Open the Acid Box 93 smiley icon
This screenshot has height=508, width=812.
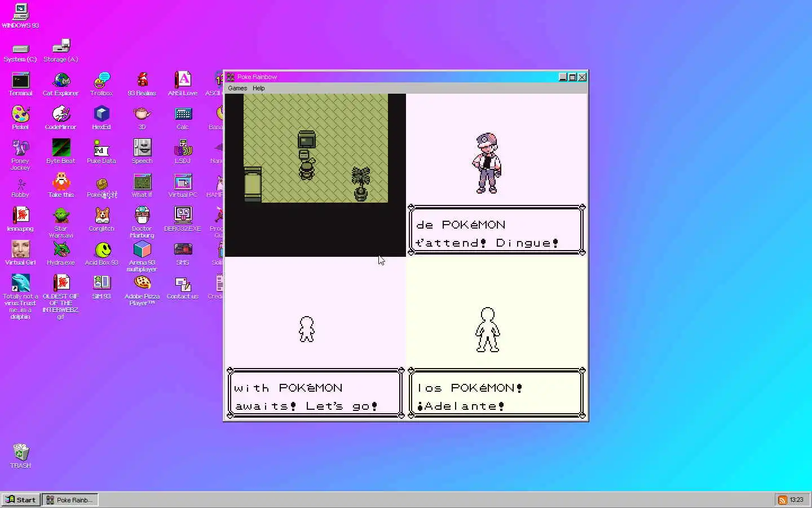pyautogui.click(x=101, y=254)
